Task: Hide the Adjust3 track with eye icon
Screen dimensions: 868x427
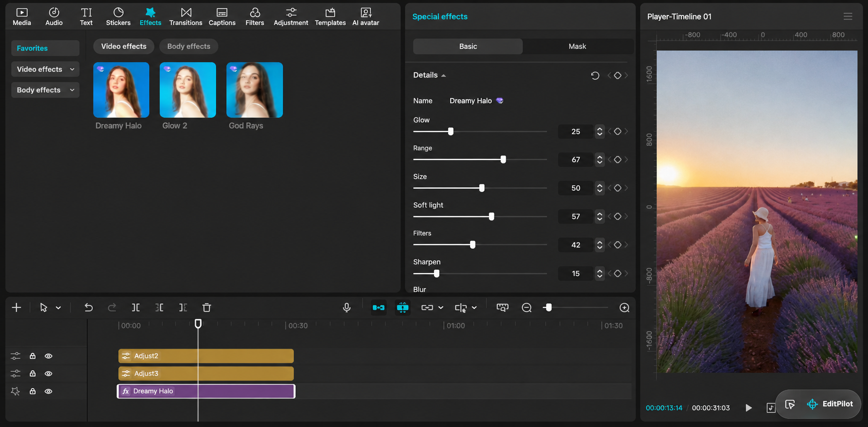Action: click(49, 374)
